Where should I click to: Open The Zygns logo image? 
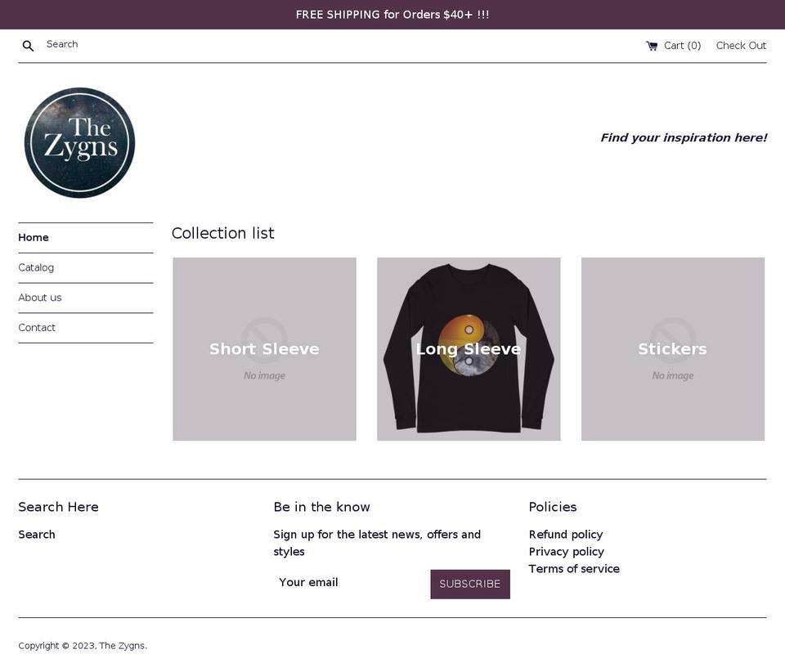79,142
